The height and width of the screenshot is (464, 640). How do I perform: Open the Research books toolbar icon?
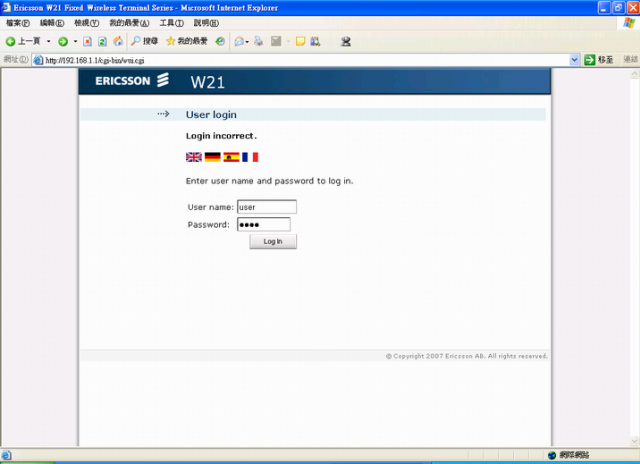[x=315, y=41]
